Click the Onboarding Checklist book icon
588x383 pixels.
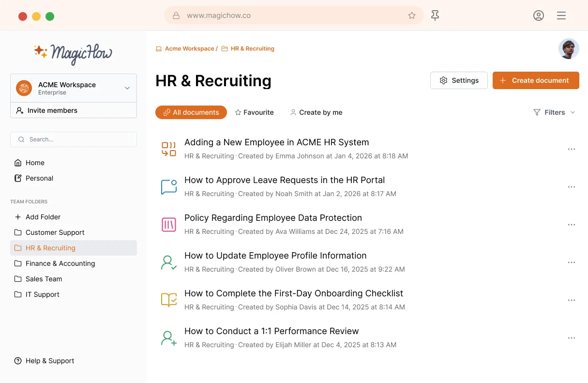coord(168,300)
